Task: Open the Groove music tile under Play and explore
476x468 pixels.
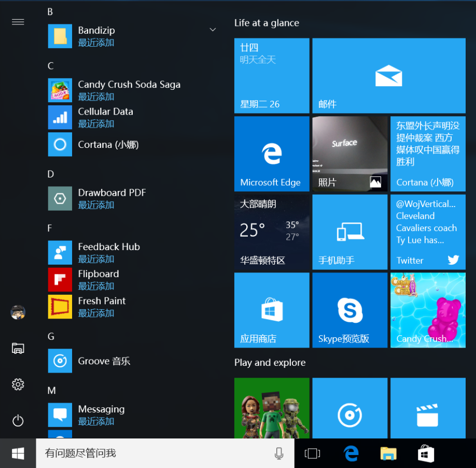Action: [x=349, y=408]
